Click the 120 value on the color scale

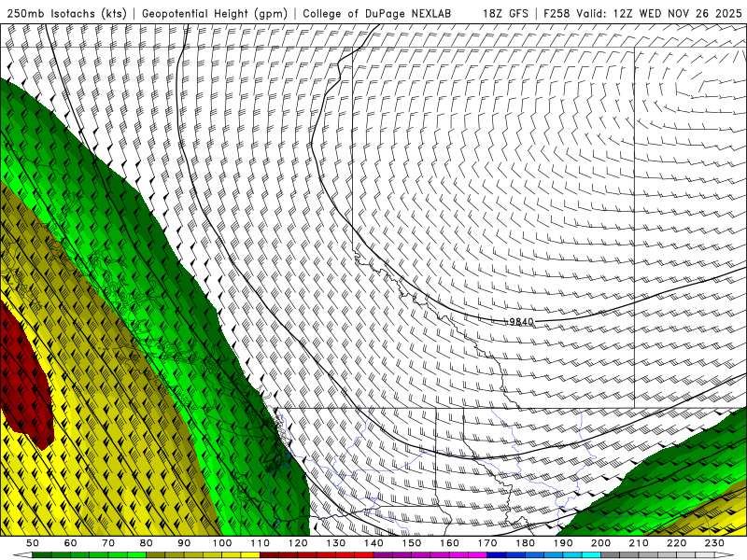(298, 543)
